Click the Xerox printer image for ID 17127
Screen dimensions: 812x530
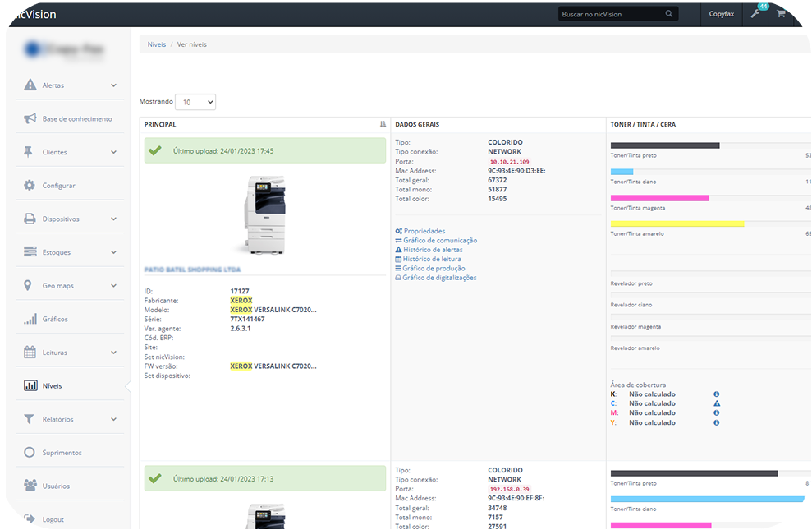tap(264, 215)
